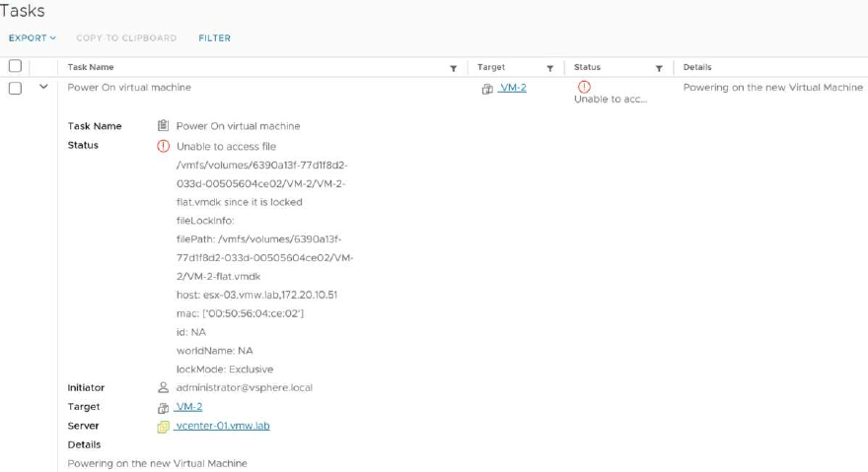Sort by the Details column header
Screen dimensions: 868x472
tap(697, 67)
